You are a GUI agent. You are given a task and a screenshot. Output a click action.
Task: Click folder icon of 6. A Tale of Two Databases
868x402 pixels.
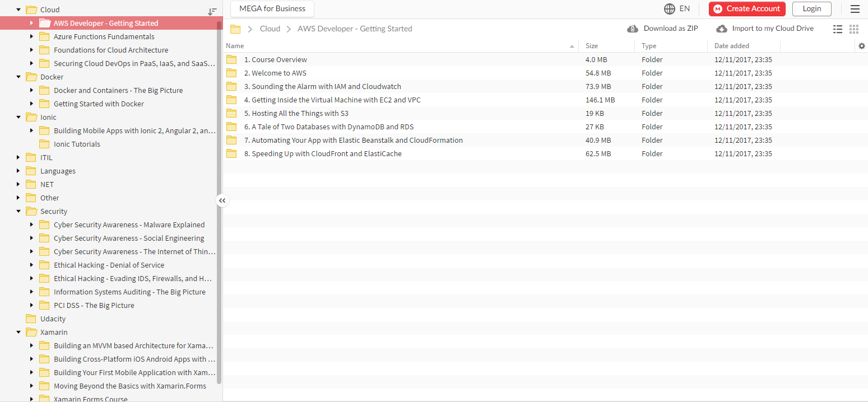pyautogui.click(x=231, y=127)
